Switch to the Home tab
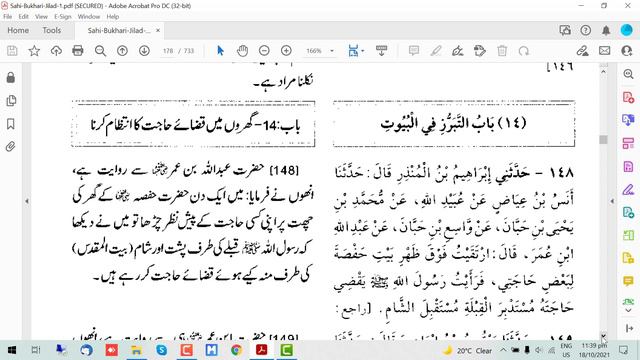This screenshot has width=640, height=360. (x=18, y=30)
